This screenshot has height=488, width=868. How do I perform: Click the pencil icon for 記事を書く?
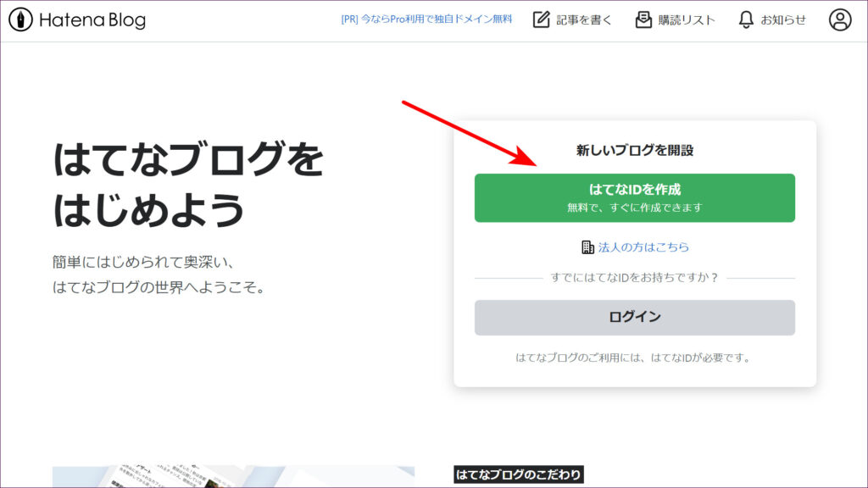point(542,19)
